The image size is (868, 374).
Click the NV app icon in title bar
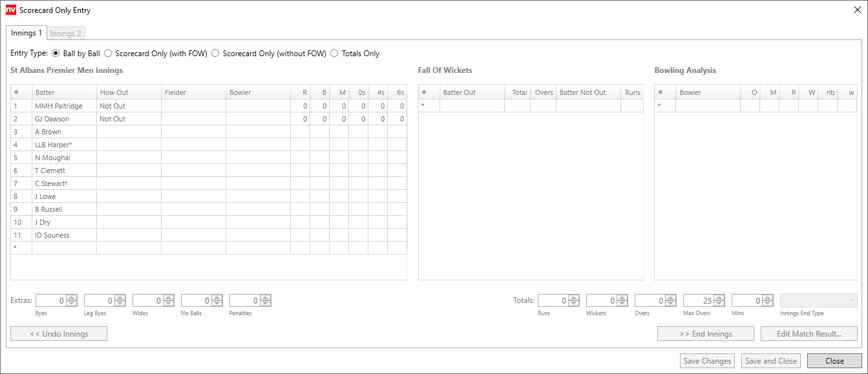click(10, 10)
